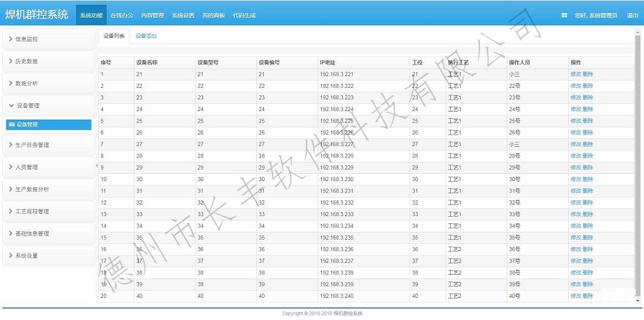Open the 代码生成 top menu item
Viewport: 644px width, 320px height.
pos(244,15)
